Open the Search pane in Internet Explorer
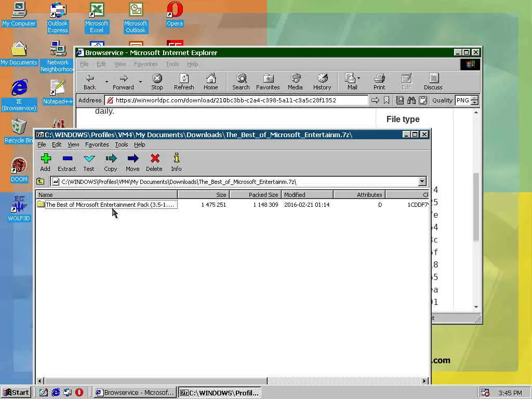Screen dimensions: 532x399 coord(241,82)
